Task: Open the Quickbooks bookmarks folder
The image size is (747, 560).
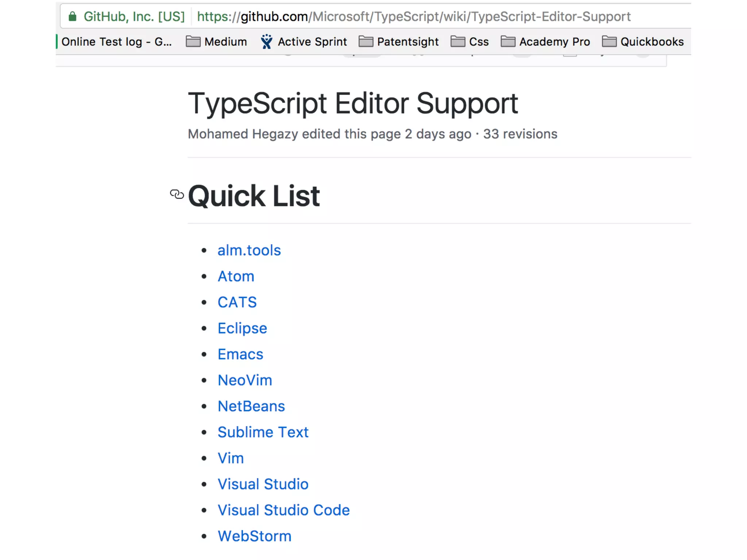Action: 643,42
